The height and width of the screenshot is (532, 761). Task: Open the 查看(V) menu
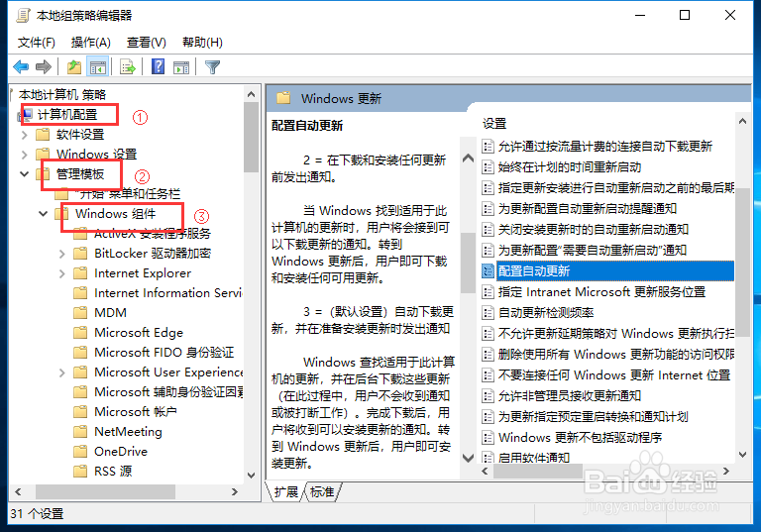coord(146,43)
